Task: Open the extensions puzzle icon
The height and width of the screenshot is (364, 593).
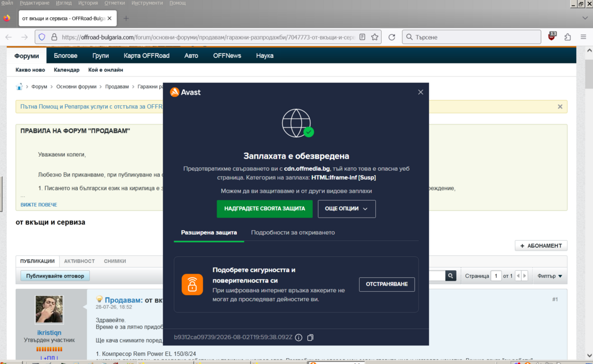Action: [x=568, y=37]
